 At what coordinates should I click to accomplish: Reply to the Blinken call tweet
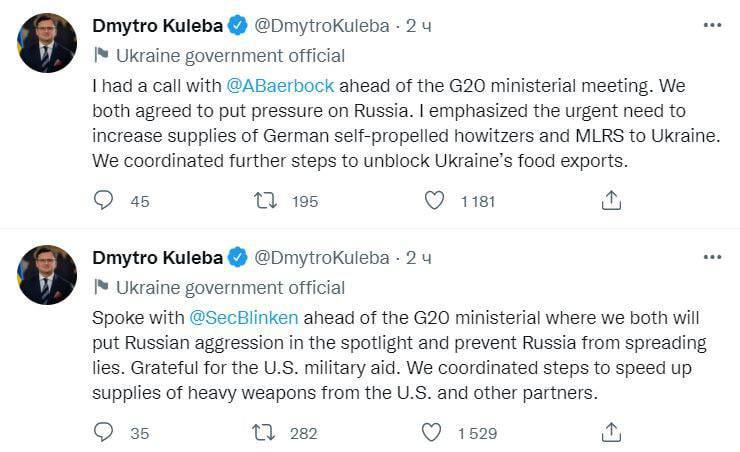(104, 432)
